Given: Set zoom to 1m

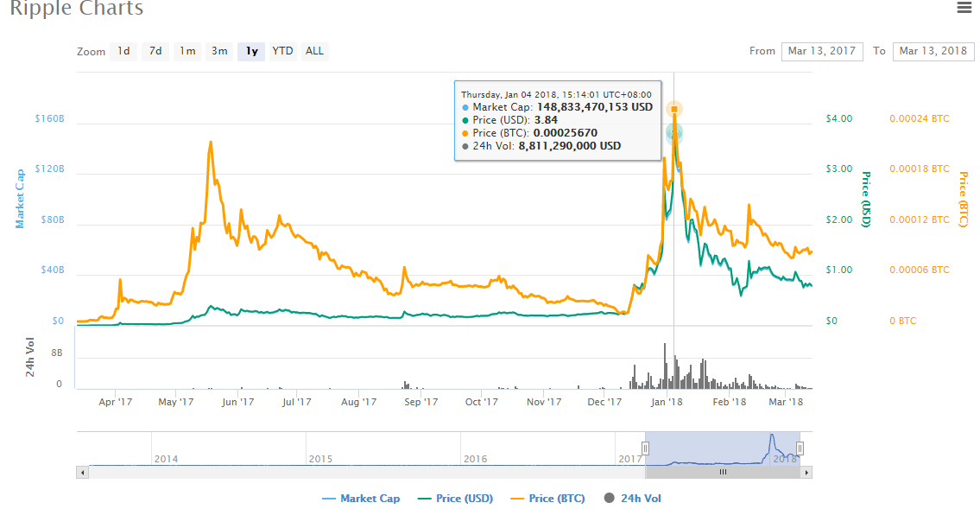Looking at the screenshot, I should click(x=187, y=51).
